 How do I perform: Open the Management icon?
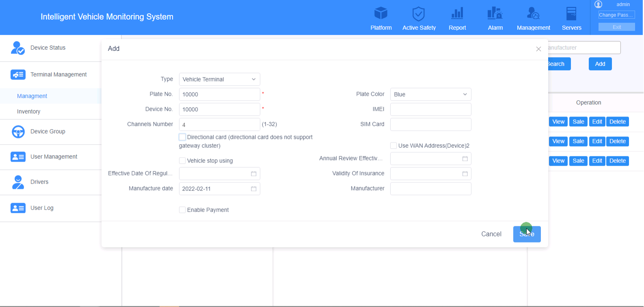point(533,13)
